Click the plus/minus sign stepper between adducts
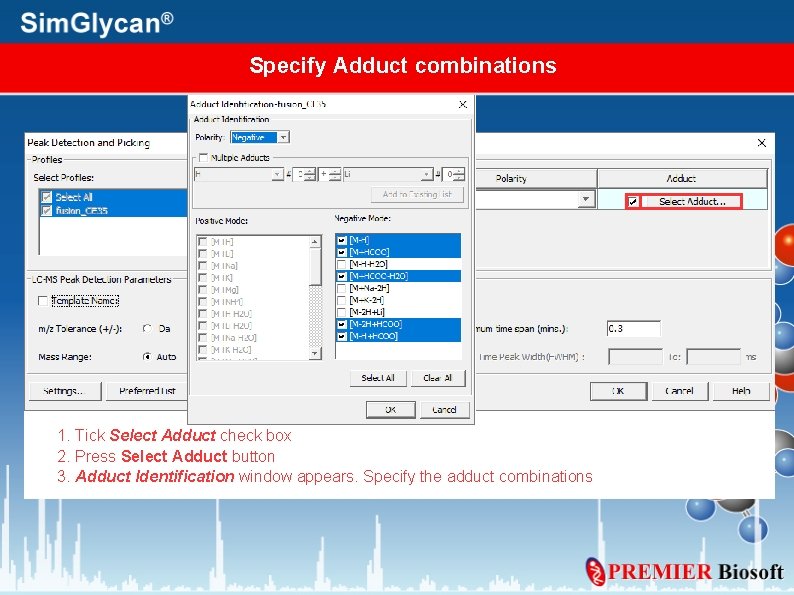794x595 pixels. (x=335, y=175)
